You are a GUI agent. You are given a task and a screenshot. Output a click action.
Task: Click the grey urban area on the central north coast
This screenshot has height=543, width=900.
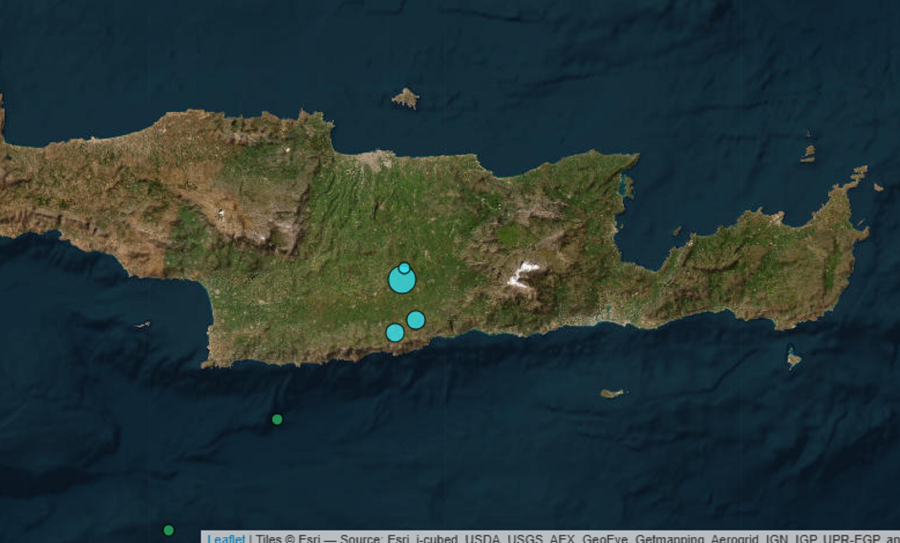tap(377, 159)
